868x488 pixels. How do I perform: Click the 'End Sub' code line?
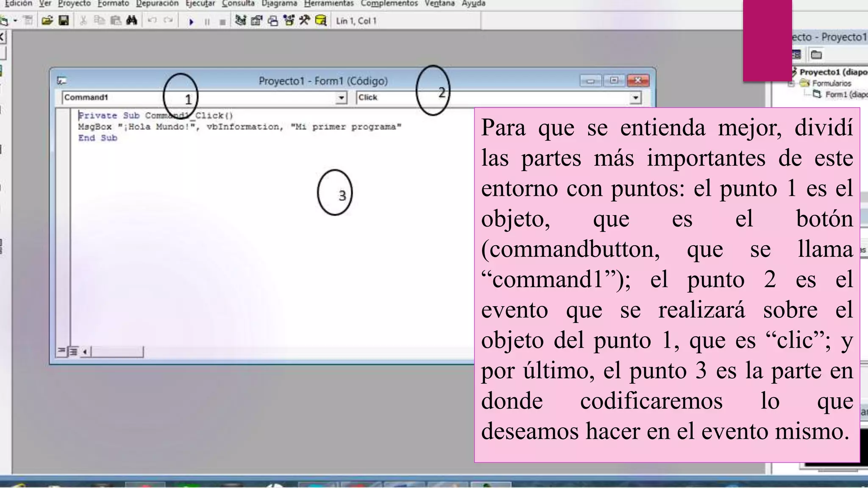97,138
